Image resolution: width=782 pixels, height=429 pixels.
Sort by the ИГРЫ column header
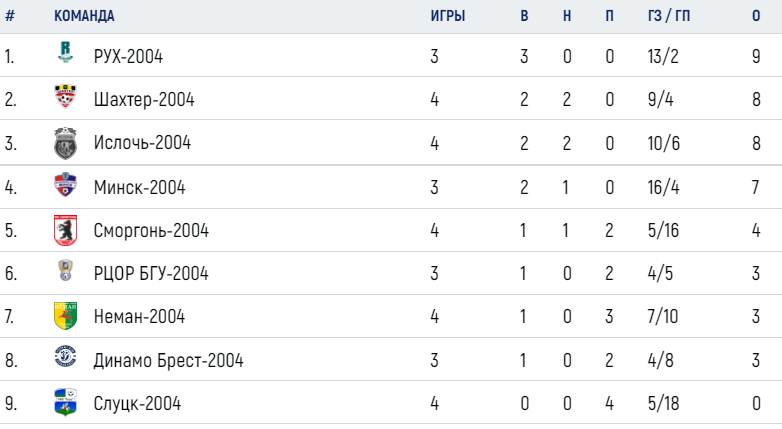point(448,16)
